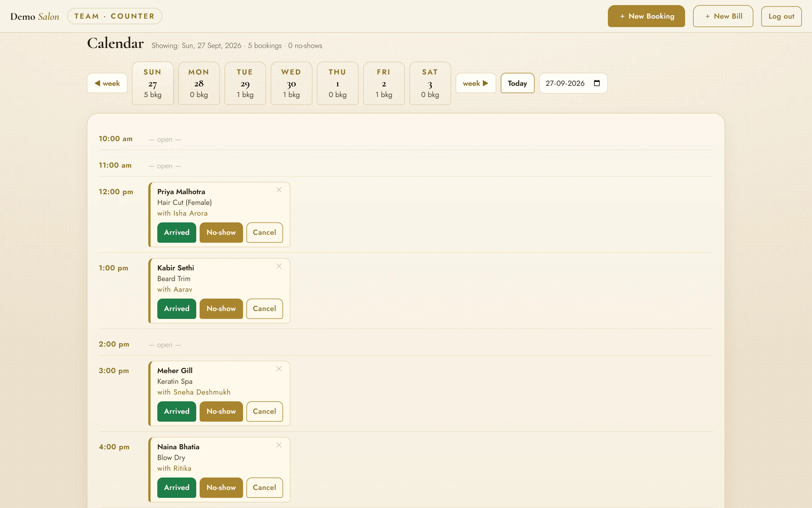Image resolution: width=812 pixels, height=508 pixels.
Task: Select the THU 1 day tab
Action: point(337,83)
